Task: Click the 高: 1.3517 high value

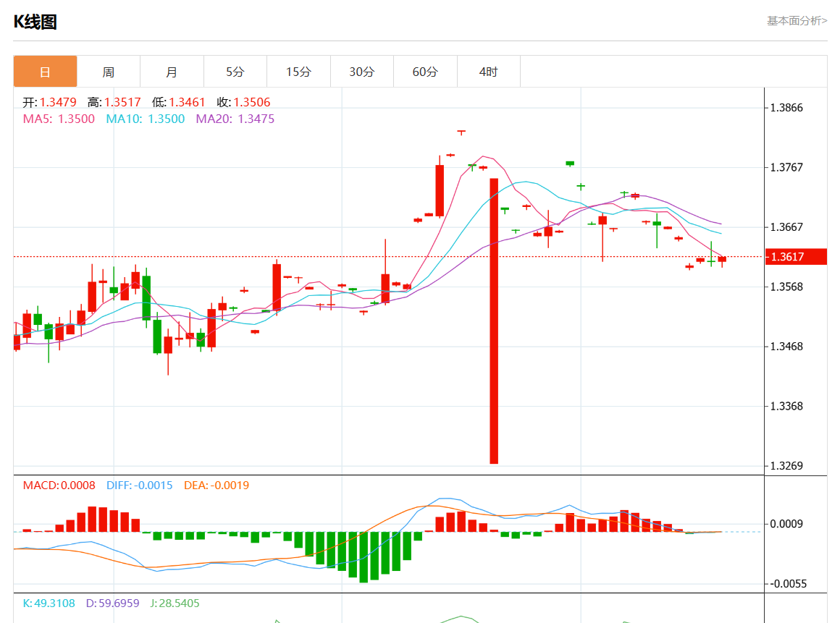Action: point(114,102)
